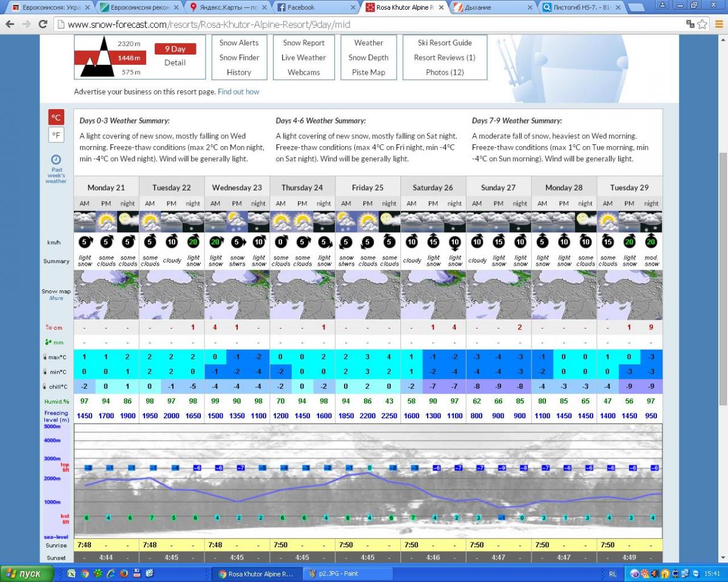Go back using the browser back arrow
The image size is (728, 582).
pyautogui.click(x=9, y=24)
